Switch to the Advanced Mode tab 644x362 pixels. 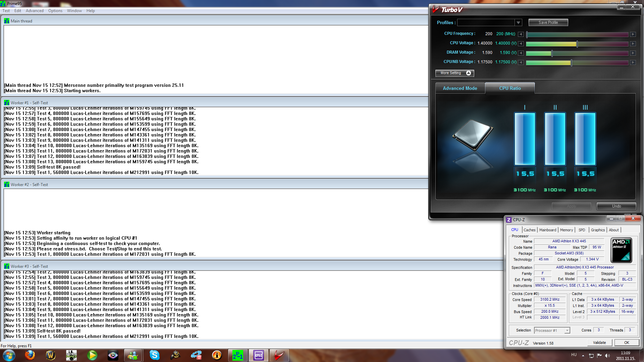pyautogui.click(x=460, y=88)
